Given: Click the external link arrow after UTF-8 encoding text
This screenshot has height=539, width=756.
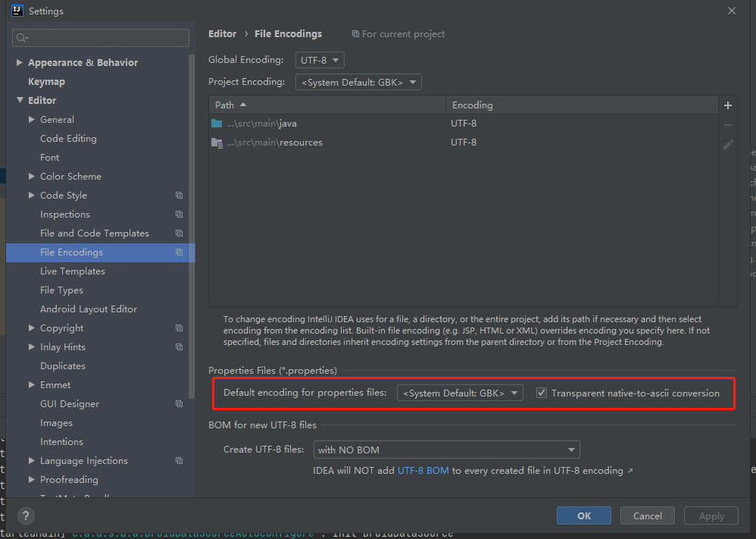Looking at the screenshot, I should (630, 471).
